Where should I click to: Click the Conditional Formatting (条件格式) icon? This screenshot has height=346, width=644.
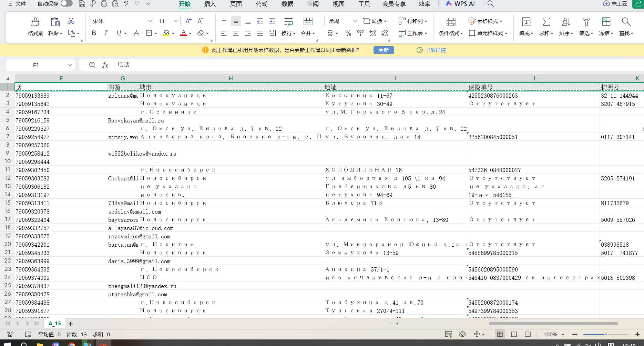451,22
